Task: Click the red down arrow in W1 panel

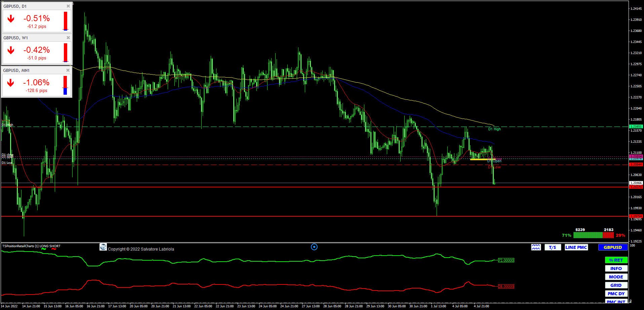Action: (x=11, y=50)
